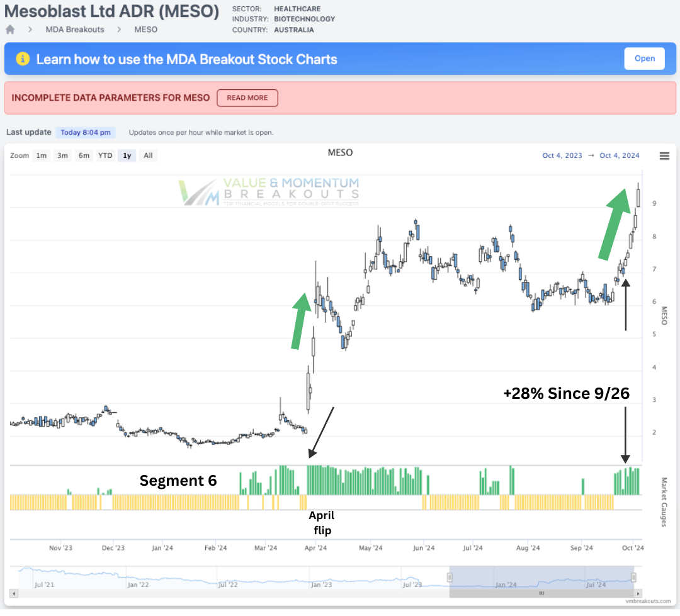Click the AUSTRALIA country value
This screenshot has height=616, width=680.
pos(293,30)
